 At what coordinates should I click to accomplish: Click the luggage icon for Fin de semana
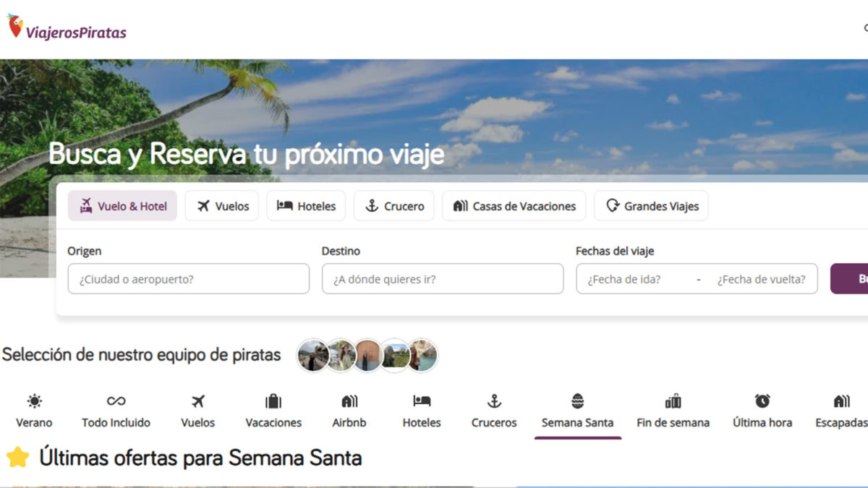point(673,401)
